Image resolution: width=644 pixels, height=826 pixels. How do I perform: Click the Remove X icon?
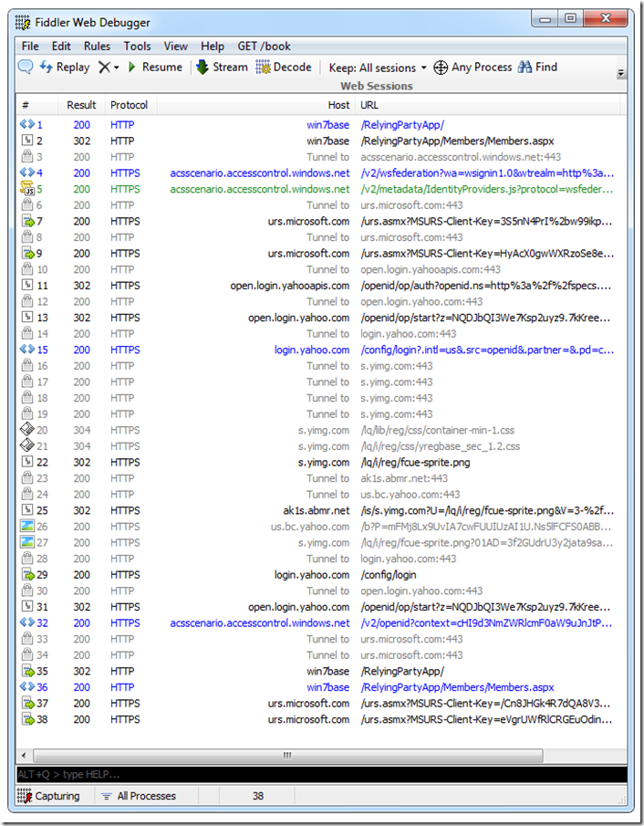[104, 68]
